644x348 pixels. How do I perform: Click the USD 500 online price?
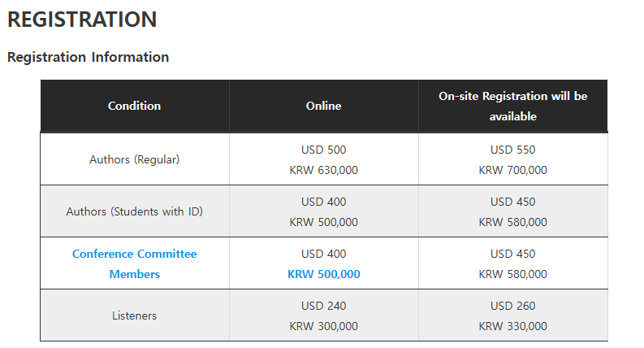324,150
